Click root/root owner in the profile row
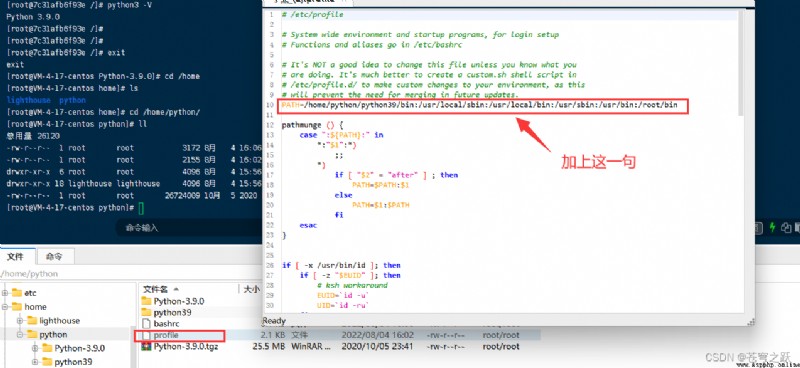 click(x=501, y=335)
